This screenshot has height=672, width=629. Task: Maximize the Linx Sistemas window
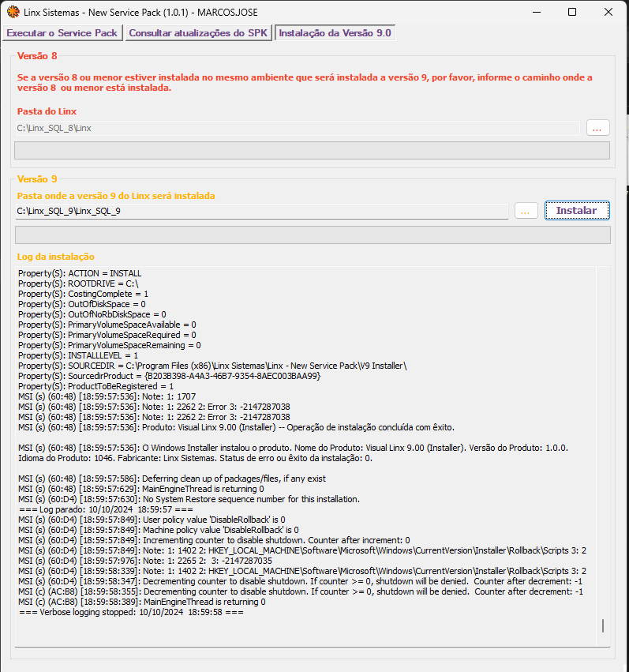(x=572, y=12)
